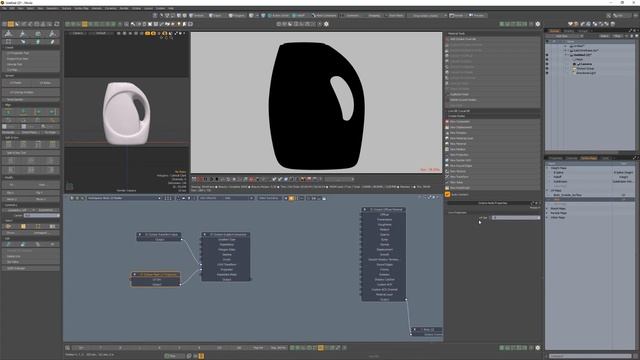Screen dimensions: 640x360
Task: Click the red icon in the render preview toolbar
Action: coord(200,179)
